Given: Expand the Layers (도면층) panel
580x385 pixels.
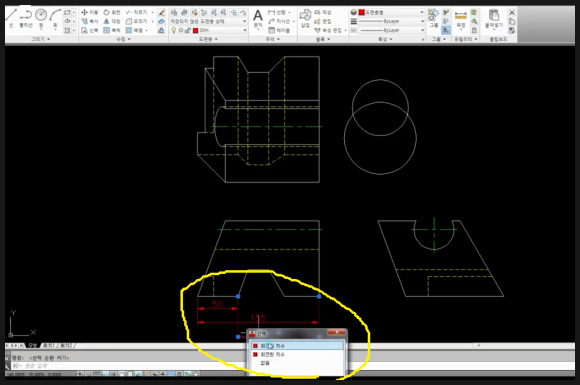Looking at the screenshot, I should (x=209, y=39).
